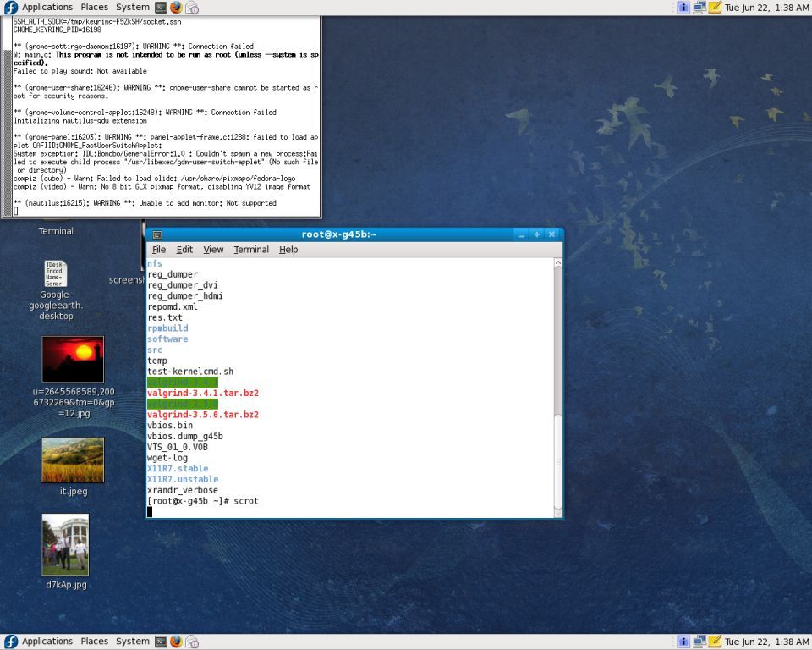Screen dimensions: 812x650
Task: Open the Terminal menu in the menu bar
Action: coord(251,250)
